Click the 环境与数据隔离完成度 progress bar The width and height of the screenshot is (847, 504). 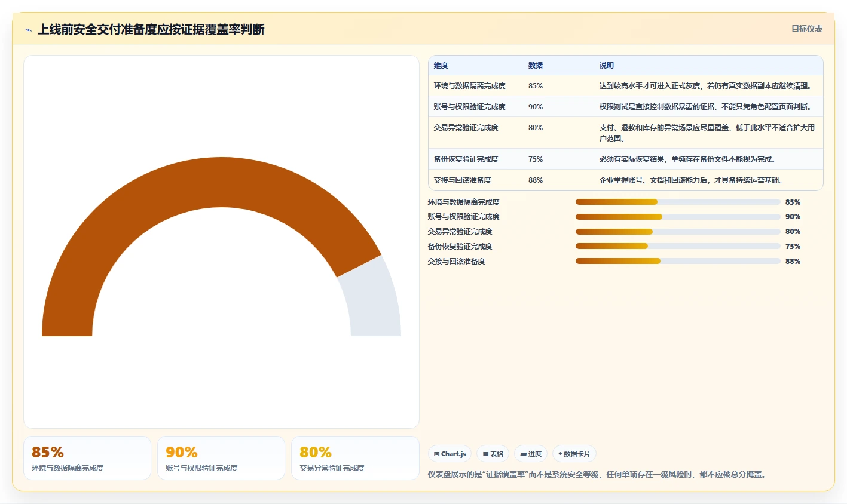678,202
